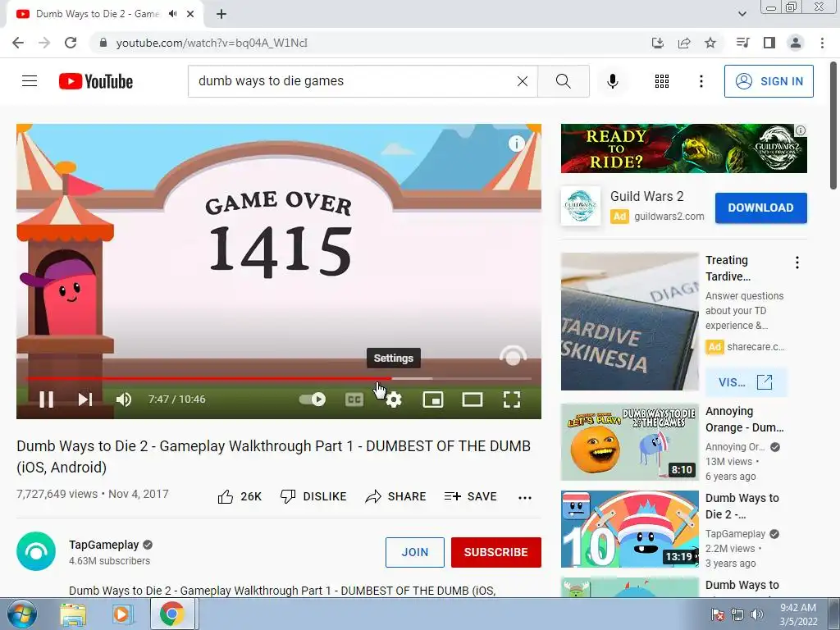Click the DISLIKE button

pyautogui.click(x=313, y=496)
